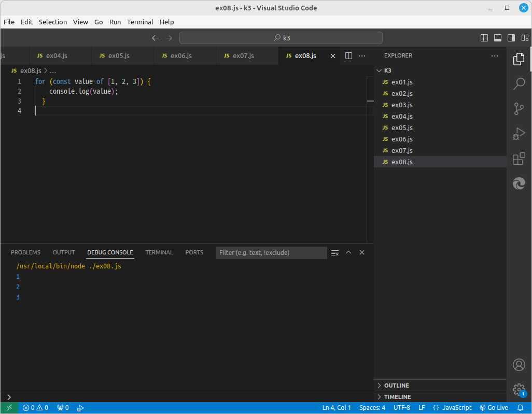Open the remote window indicator
The height and width of the screenshot is (414, 532).
click(9, 408)
